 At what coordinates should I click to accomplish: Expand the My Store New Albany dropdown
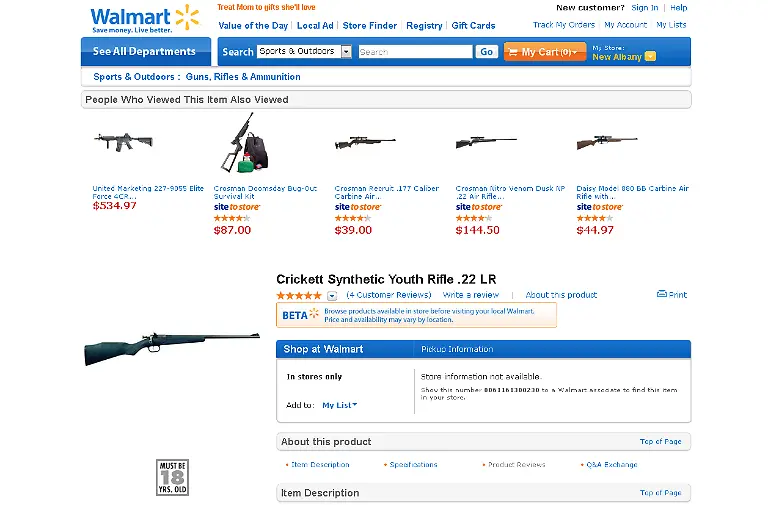coord(651,57)
